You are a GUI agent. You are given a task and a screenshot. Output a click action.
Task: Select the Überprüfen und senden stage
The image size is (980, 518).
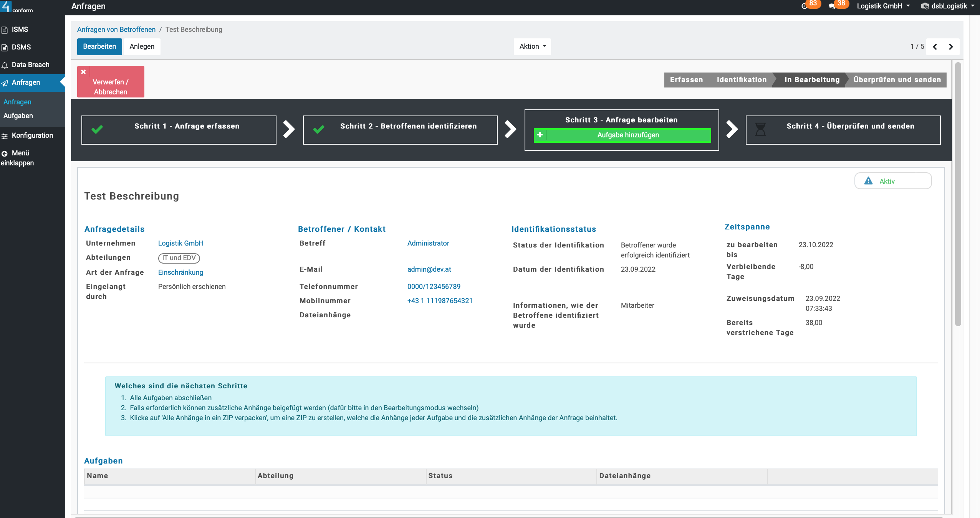[x=897, y=80]
